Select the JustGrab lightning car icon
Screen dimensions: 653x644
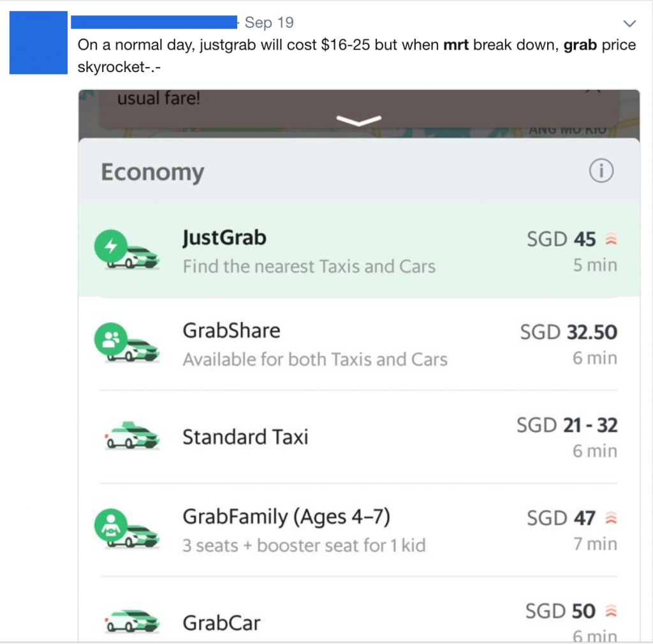[127, 250]
